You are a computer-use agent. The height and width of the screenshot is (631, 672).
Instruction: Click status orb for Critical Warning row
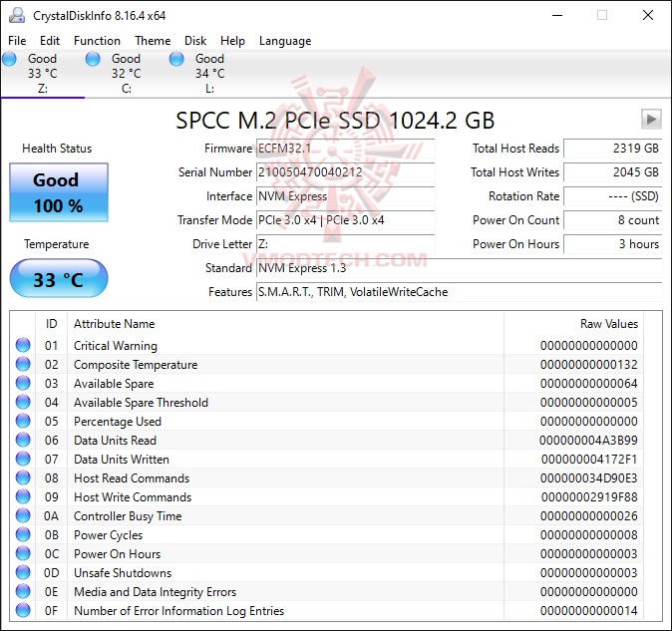point(23,345)
